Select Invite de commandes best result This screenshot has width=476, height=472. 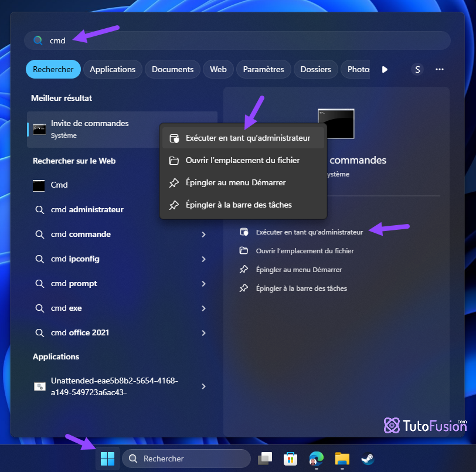(93, 130)
